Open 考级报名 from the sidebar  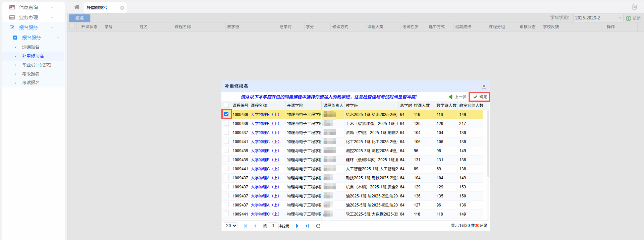31,74
